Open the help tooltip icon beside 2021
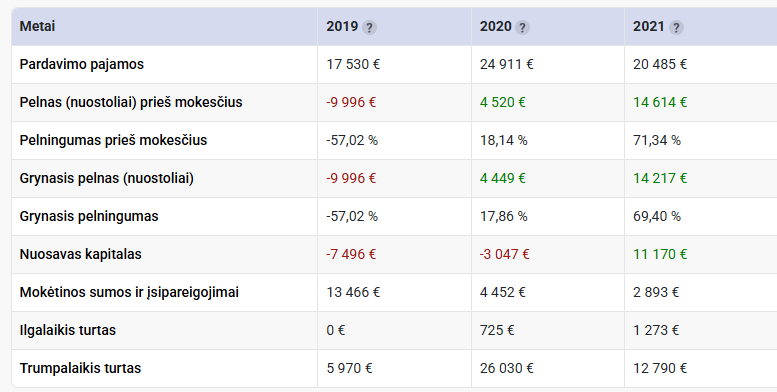The image size is (777, 392). coord(676,27)
